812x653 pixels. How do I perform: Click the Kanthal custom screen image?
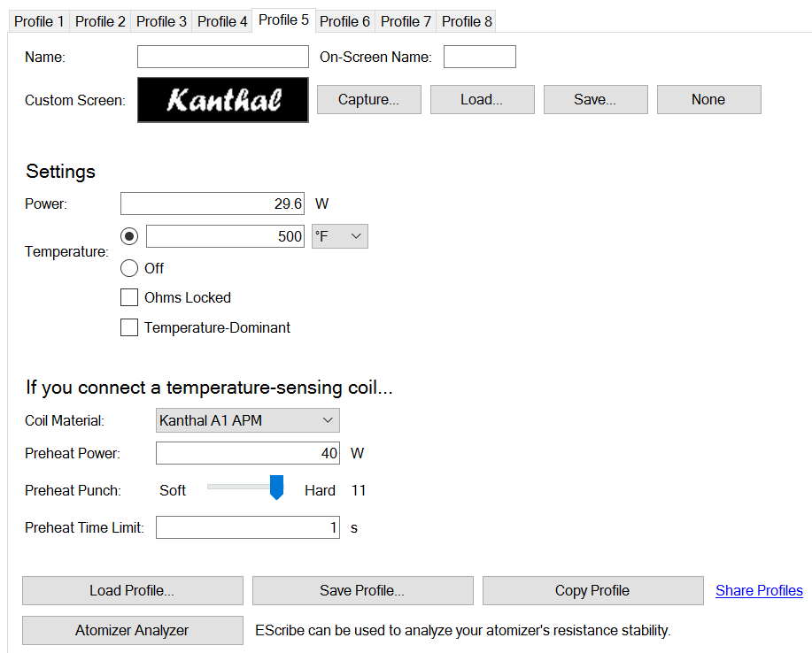point(223,99)
